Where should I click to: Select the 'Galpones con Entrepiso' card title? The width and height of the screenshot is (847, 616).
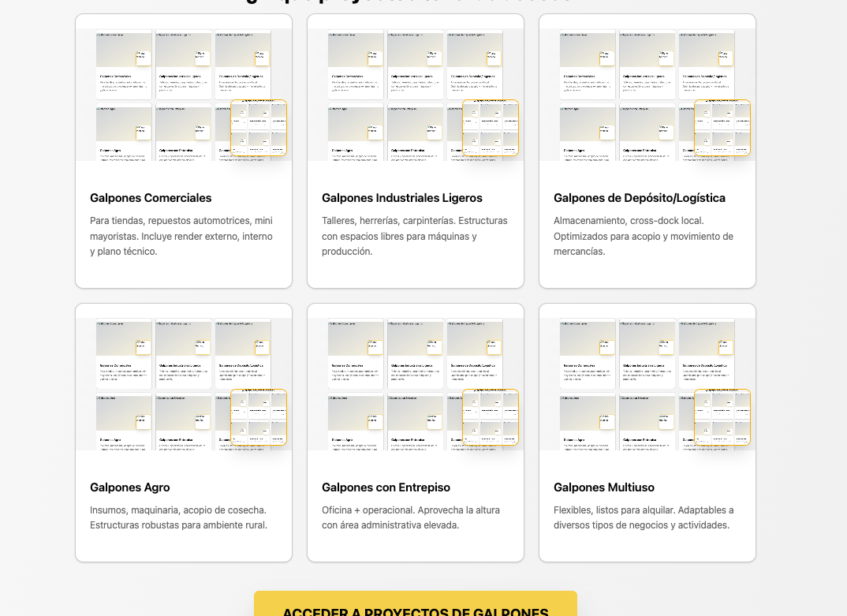386,487
